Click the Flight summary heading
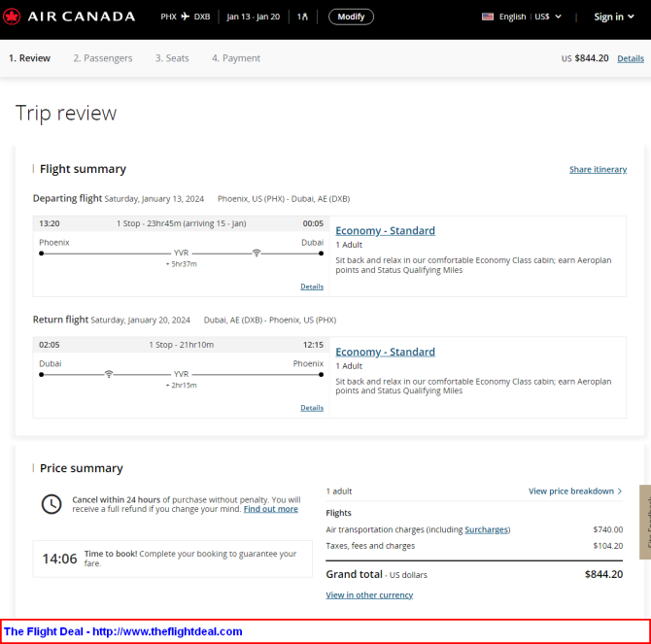This screenshot has height=644, width=651. coord(83,169)
